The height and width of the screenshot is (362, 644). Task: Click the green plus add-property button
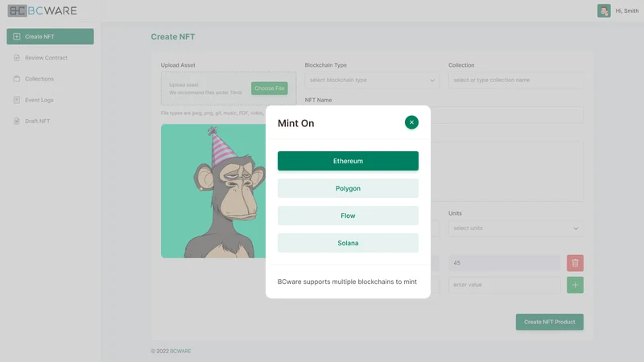[575, 285]
